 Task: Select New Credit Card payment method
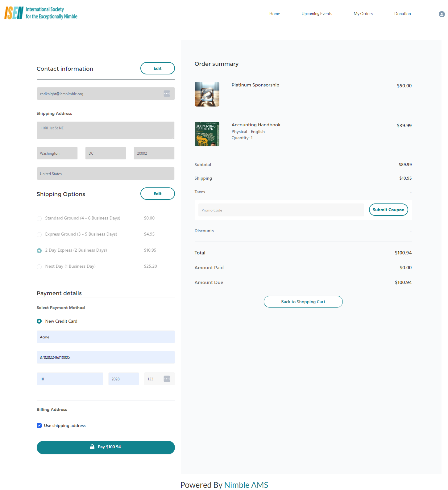(39, 321)
